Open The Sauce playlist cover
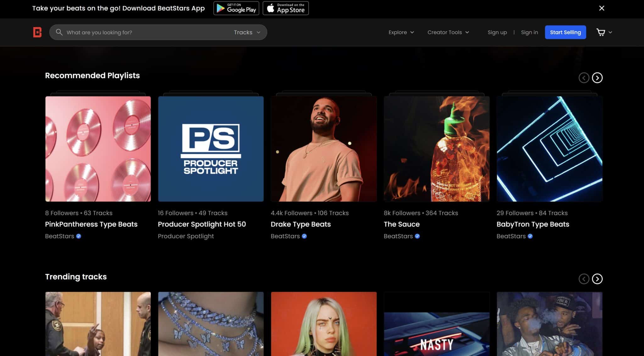 (437, 149)
